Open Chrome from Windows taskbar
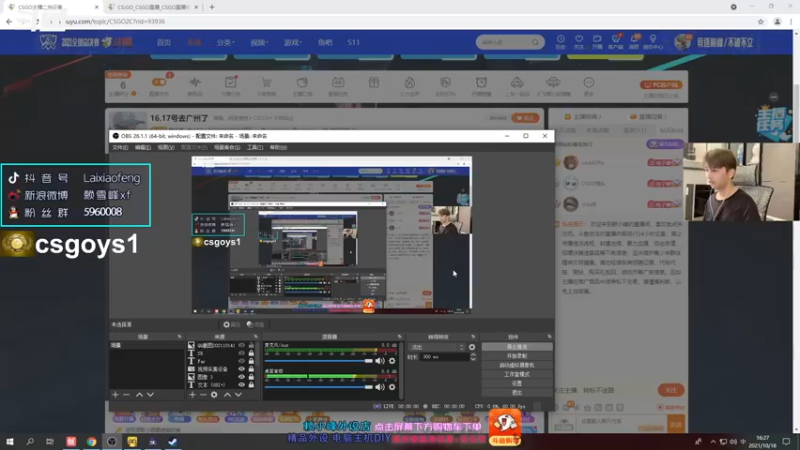The image size is (800, 450). pos(91,442)
